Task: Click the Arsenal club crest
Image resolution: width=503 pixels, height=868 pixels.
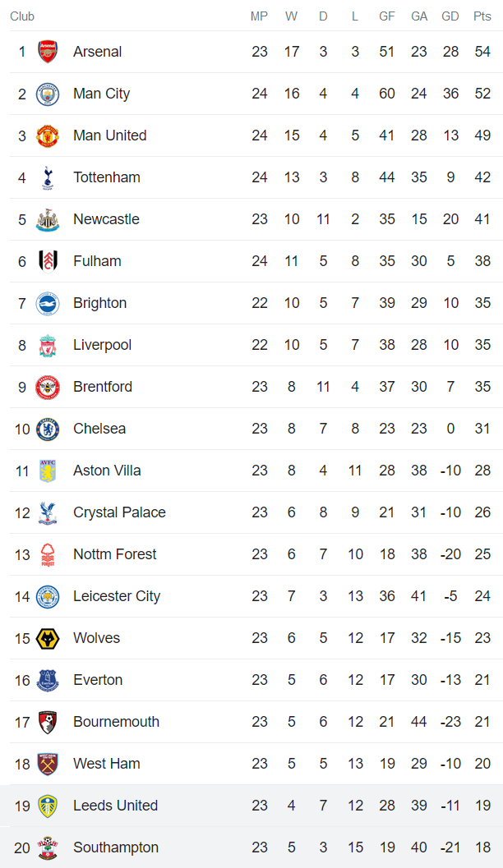Action: pos(48,52)
